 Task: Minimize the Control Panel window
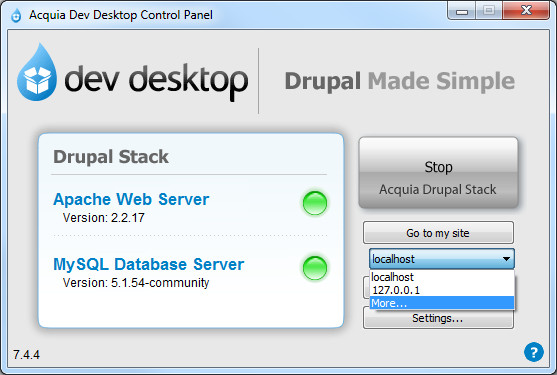pos(462,11)
